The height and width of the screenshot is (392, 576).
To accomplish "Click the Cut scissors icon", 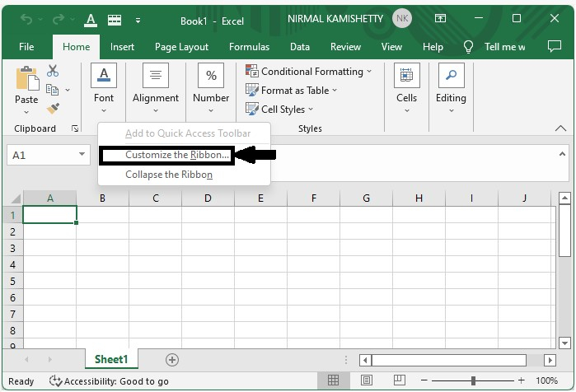I will click(54, 72).
